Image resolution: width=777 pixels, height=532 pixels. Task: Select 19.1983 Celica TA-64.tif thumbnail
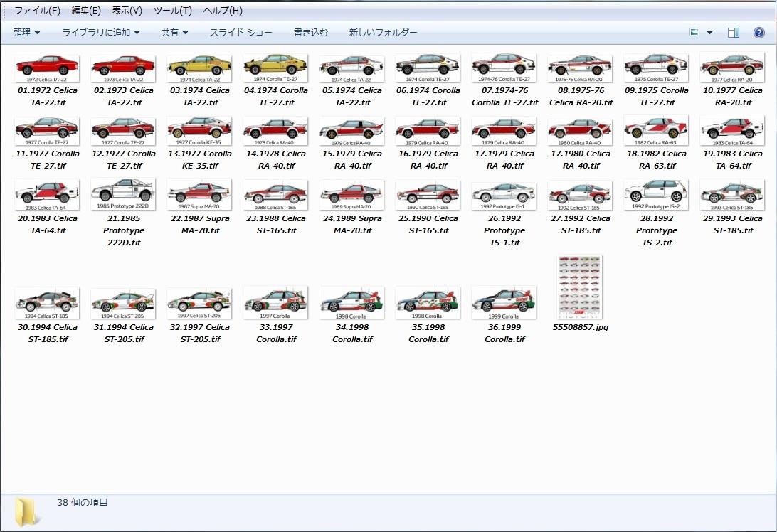(732, 131)
